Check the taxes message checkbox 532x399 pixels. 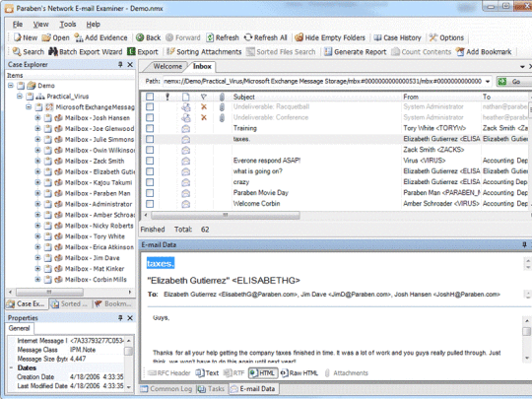click(x=150, y=139)
